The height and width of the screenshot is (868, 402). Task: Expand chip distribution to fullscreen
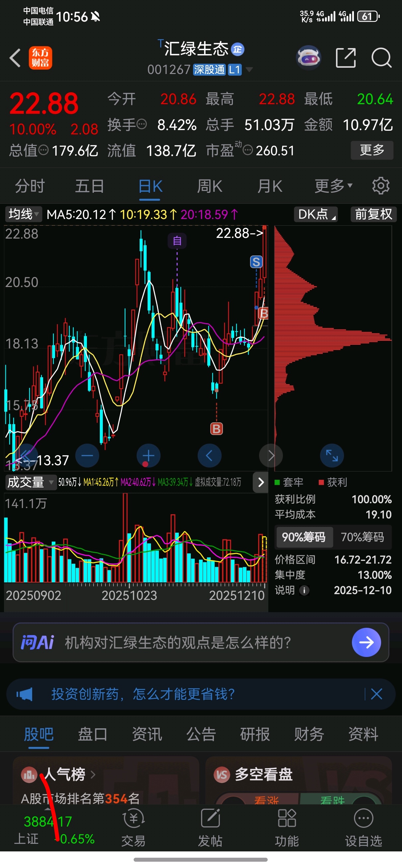332,456
